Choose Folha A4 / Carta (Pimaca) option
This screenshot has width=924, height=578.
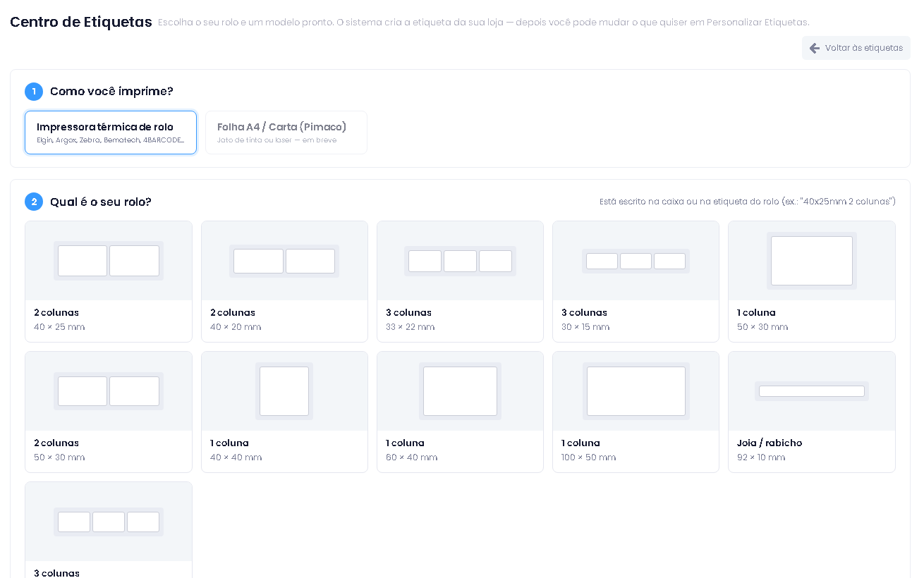tap(286, 133)
